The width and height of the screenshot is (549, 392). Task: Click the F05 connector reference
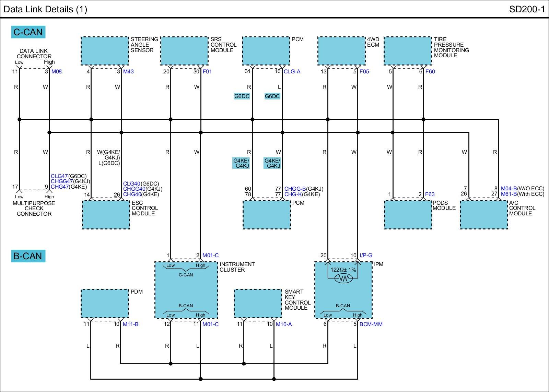(x=364, y=72)
